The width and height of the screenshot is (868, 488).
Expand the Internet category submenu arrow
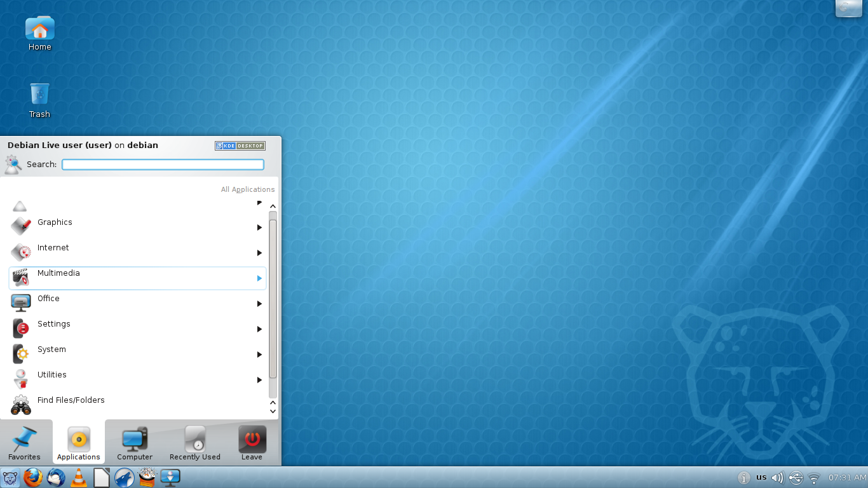[259, 252]
